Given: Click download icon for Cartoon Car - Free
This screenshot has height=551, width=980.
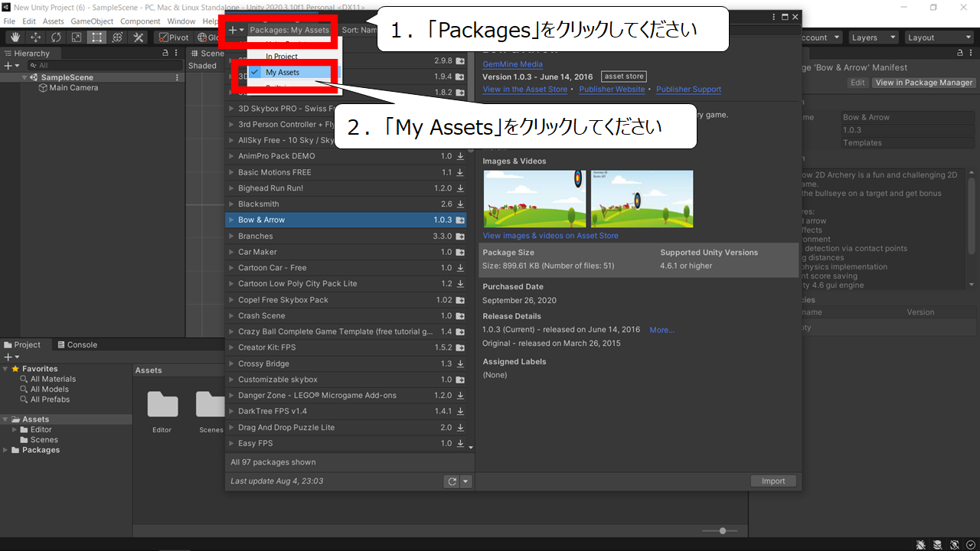Looking at the screenshot, I should tap(460, 268).
